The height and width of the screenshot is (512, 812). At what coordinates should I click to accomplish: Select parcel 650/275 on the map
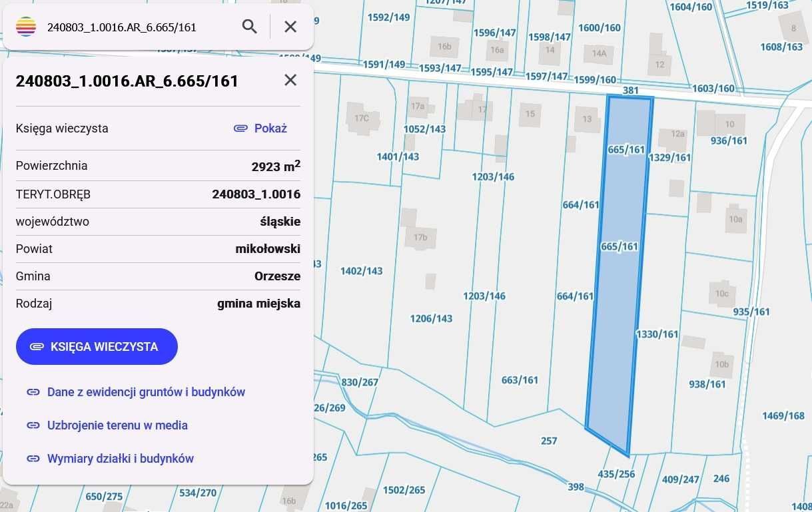[104, 497]
